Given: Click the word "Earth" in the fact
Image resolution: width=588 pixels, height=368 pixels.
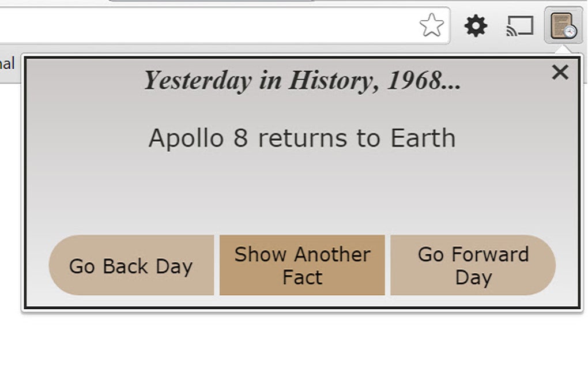Looking at the screenshot, I should pyautogui.click(x=423, y=138).
